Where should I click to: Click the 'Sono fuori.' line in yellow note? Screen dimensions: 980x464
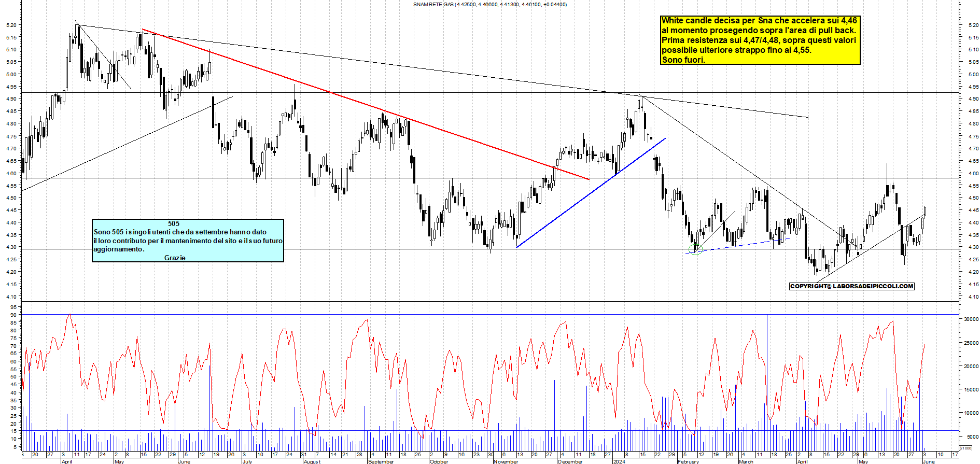(x=683, y=60)
